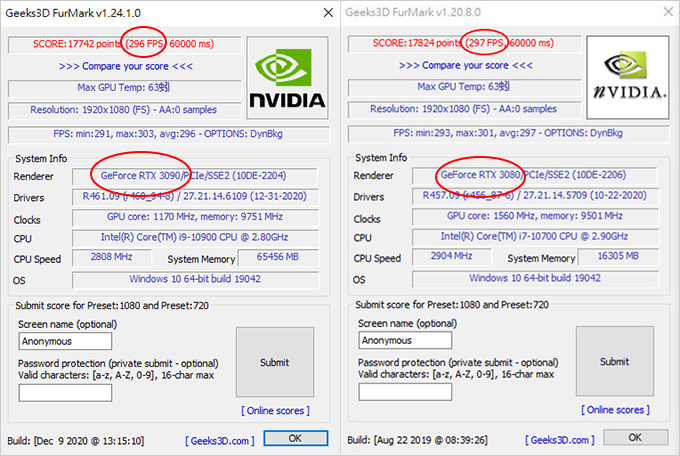Click Build Aug 22 2019 text
680x456 pixels.
coord(417,440)
